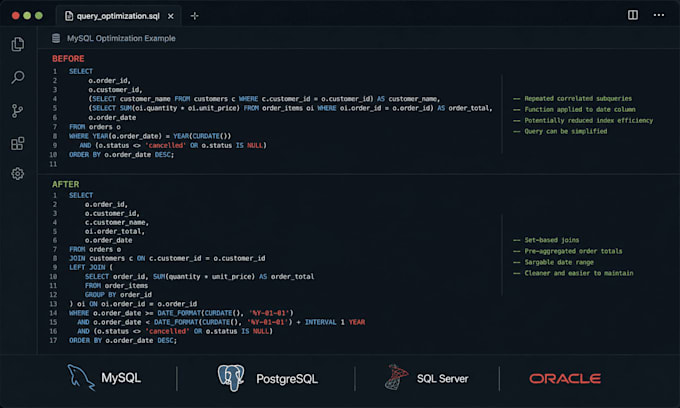Click BEFORE line with customer_name subquery
The image size is (680, 408).
click(x=264, y=99)
